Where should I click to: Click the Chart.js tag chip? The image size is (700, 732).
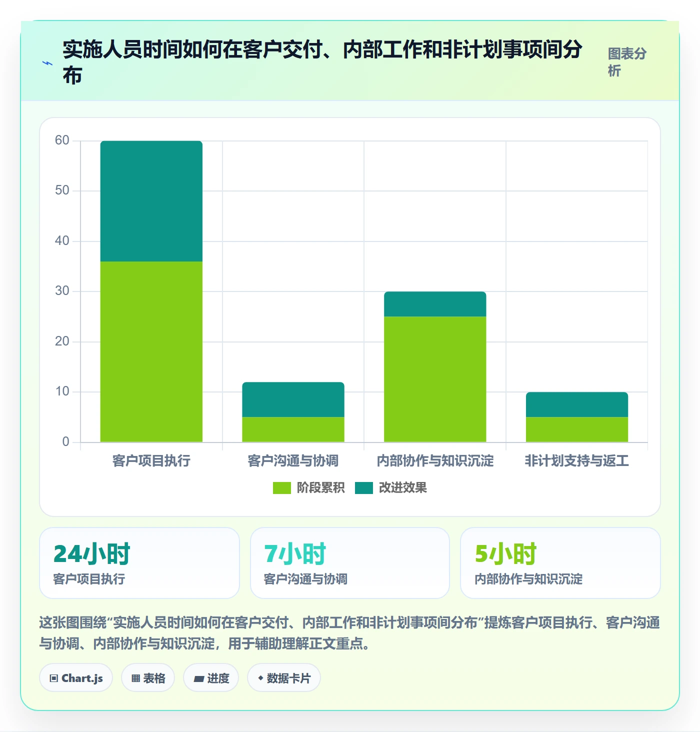(x=76, y=678)
